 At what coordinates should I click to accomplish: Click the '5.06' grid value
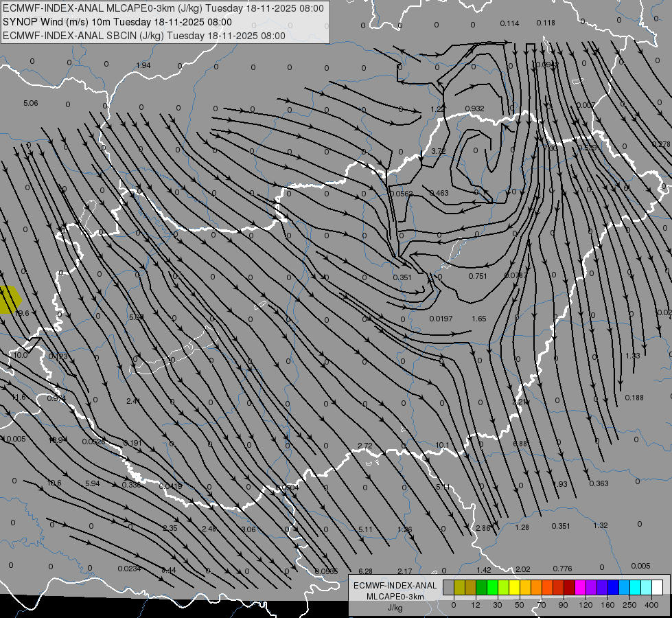click(x=30, y=103)
